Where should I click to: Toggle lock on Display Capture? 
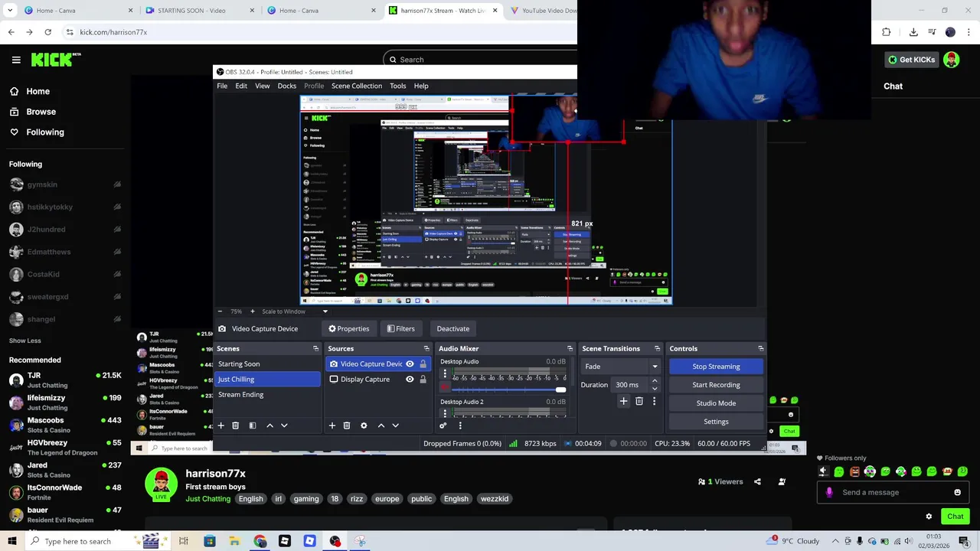(x=423, y=380)
